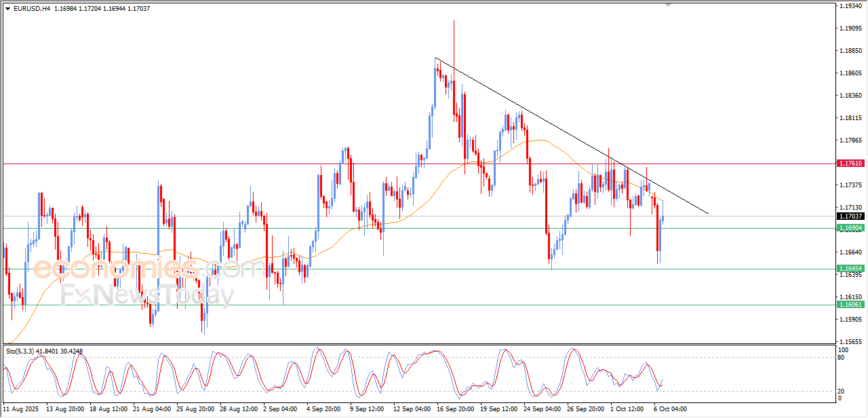Click the 1.17865 price axis value
The image size is (868, 418).
850,140
